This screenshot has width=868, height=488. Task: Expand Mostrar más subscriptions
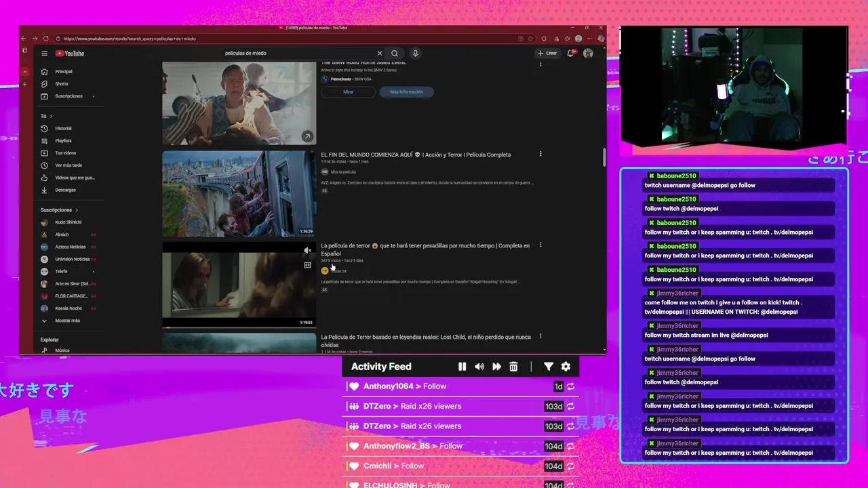pyautogui.click(x=67, y=321)
